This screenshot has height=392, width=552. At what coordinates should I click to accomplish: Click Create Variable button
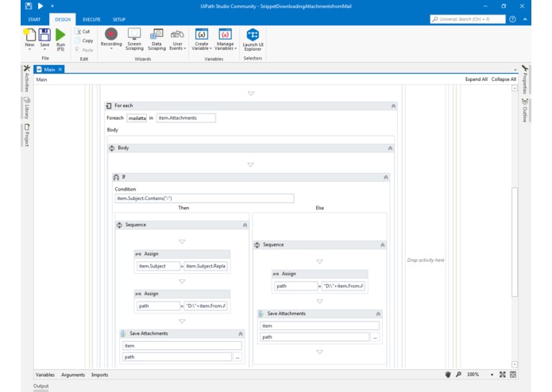pyautogui.click(x=202, y=39)
